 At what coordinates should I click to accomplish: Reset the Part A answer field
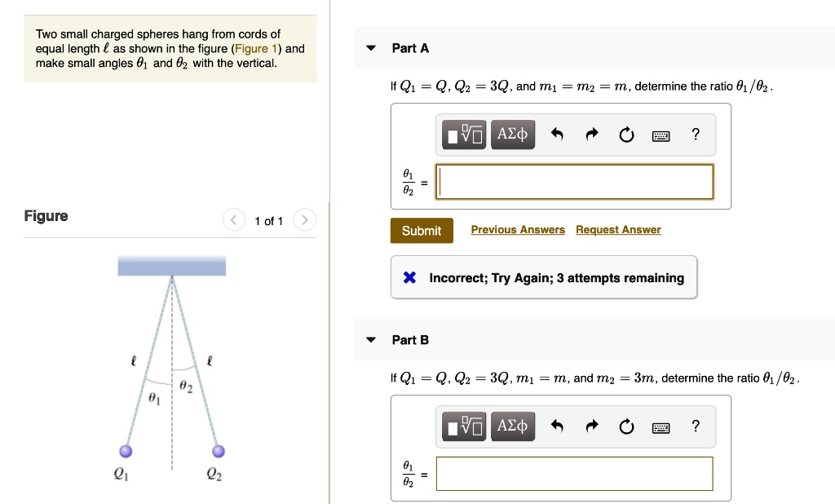pos(626,134)
